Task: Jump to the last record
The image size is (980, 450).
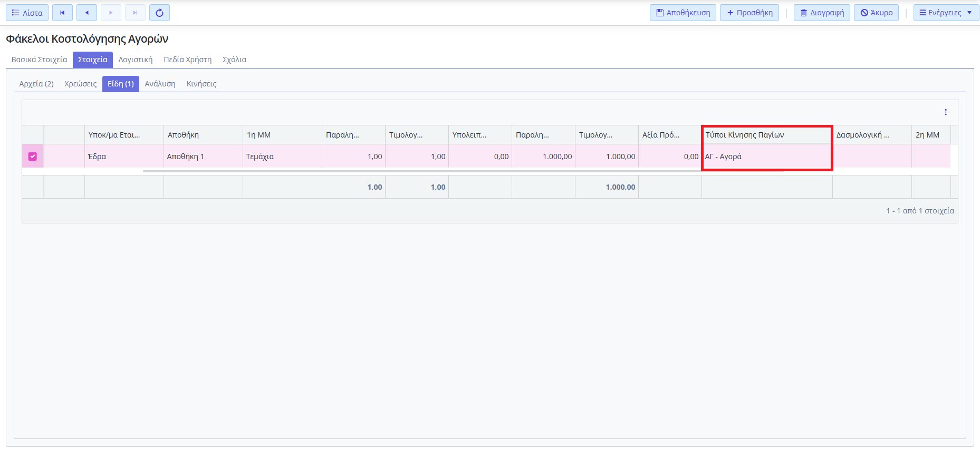Action: tap(135, 13)
